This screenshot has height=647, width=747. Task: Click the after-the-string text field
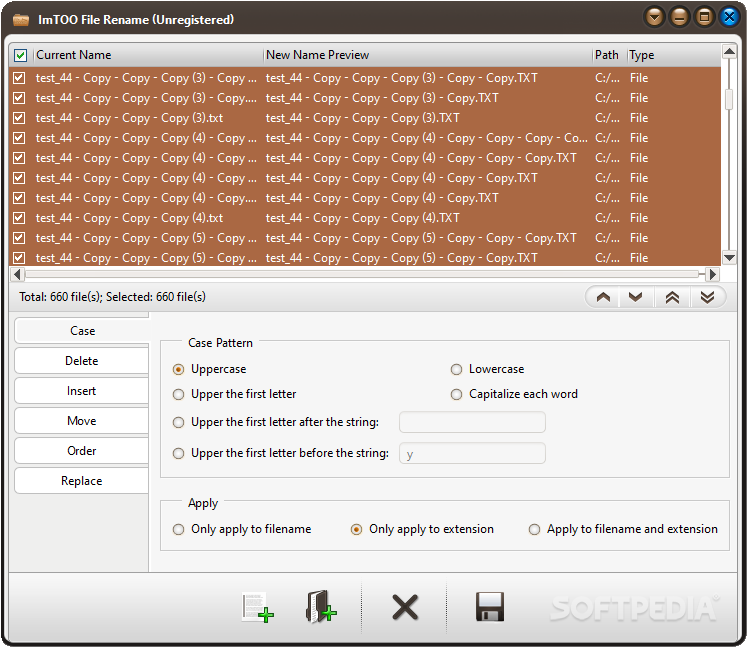(x=472, y=422)
